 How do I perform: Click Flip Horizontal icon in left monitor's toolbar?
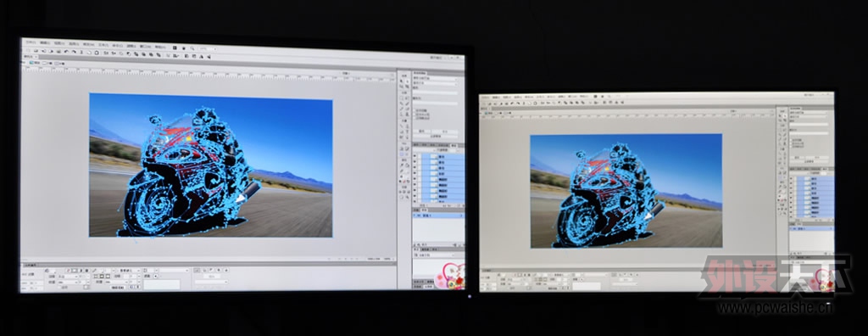coord(202,57)
